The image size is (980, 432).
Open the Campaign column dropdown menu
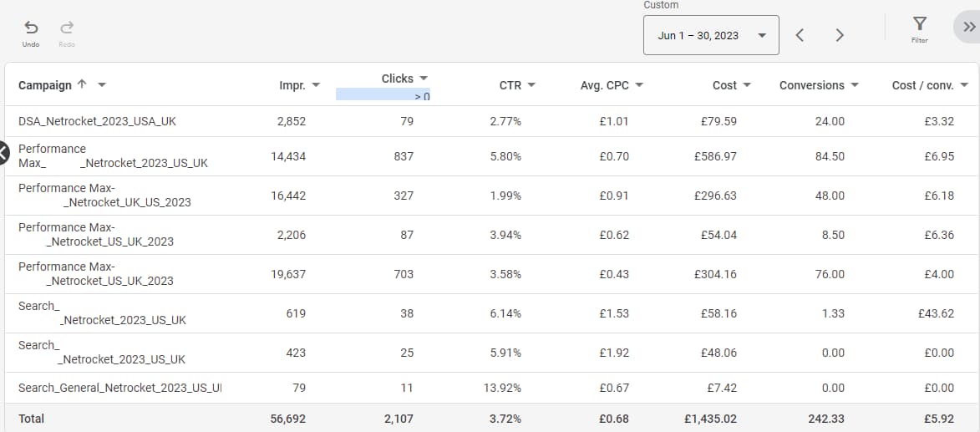[x=102, y=85]
